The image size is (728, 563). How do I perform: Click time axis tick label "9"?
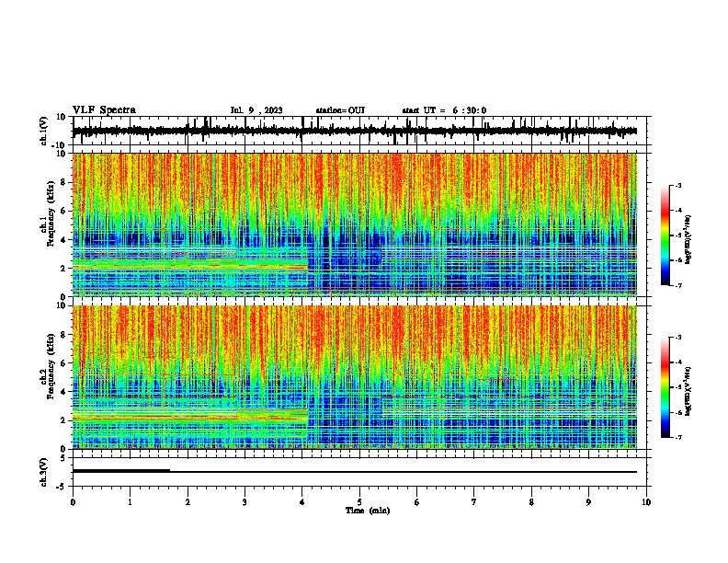[x=588, y=502]
